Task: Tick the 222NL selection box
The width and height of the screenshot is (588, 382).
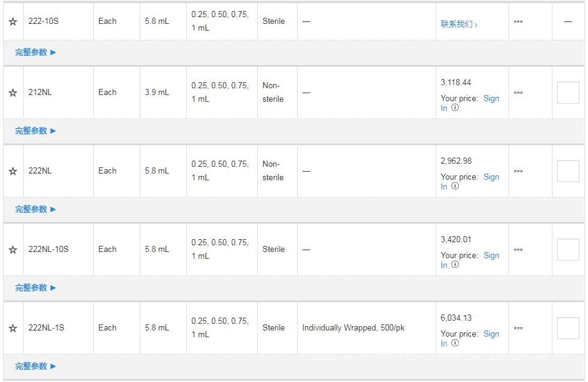Action: [x=568, y=171]
